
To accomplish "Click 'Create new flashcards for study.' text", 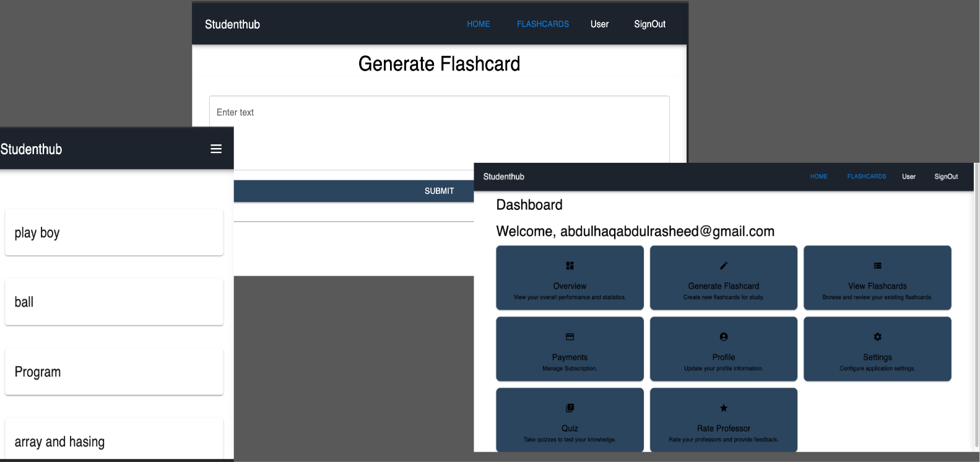I will click(723, 297).
